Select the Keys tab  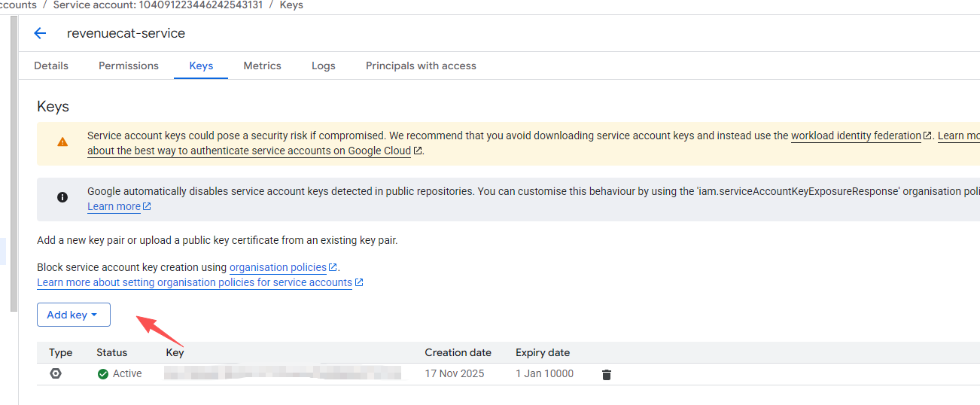click(201, 65)
